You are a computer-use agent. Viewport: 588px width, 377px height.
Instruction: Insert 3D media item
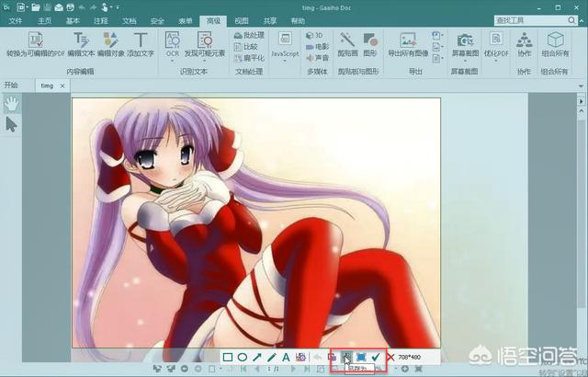click(x=314, y=35)
